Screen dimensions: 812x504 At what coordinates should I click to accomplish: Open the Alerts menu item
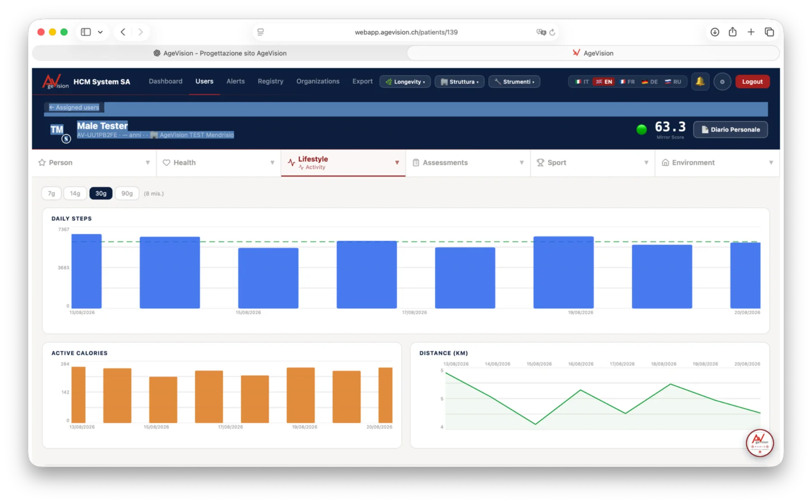[235, 81]
